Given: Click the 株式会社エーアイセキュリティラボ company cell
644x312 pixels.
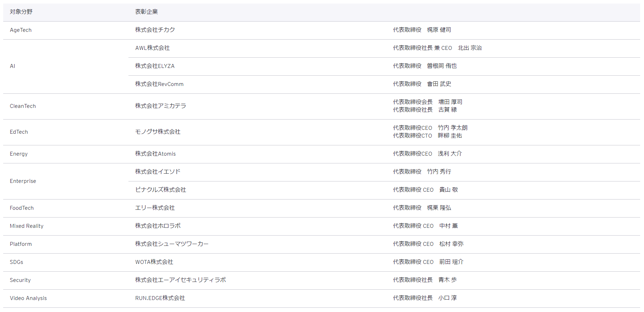Looking at the screenshot, I should coord(180,280).
